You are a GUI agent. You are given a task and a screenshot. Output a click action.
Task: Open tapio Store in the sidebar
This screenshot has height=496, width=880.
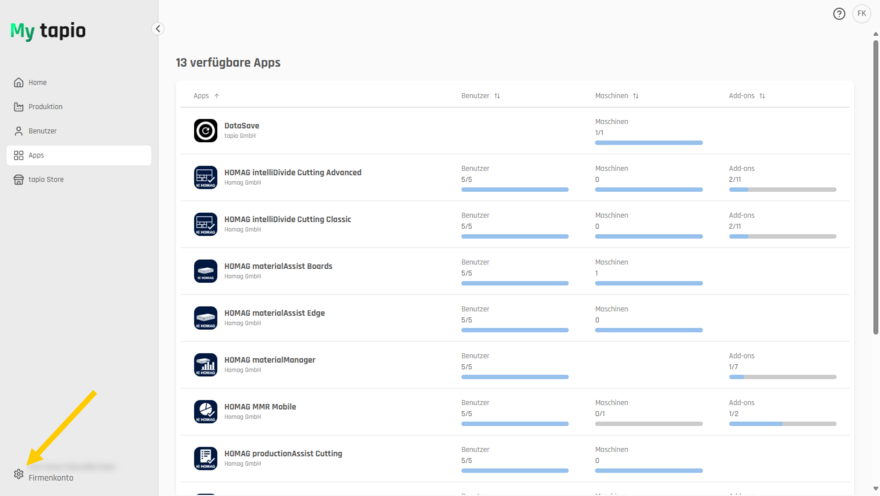(79, 180)
